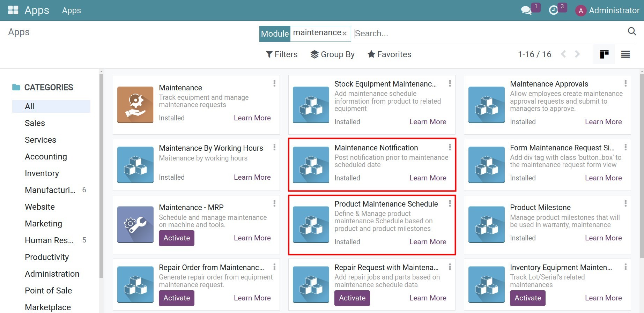
Task: Open the Filters dropdown
Action: (x=282, y=54)
